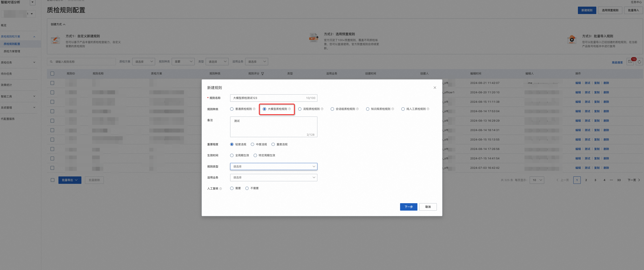Choose 中度违规 importance level
Image resolution: width=644 pixels, height=270 pixels.
252,144
